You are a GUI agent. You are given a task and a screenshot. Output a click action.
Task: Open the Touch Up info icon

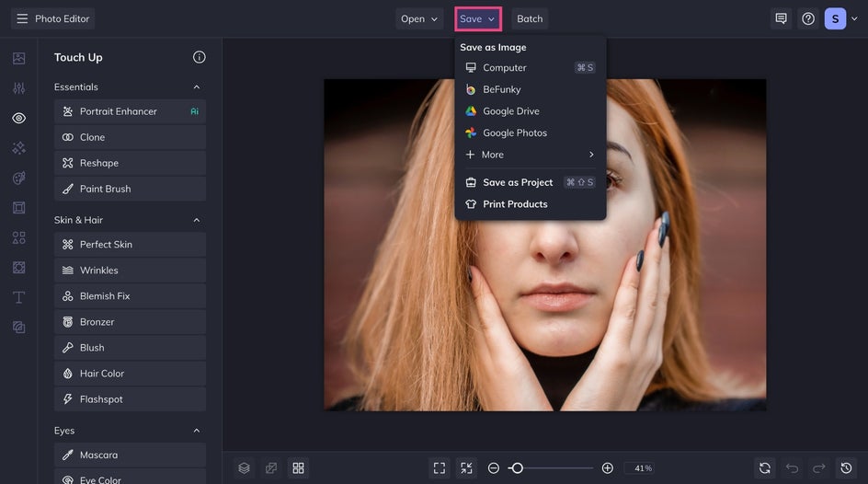coord(200,57)
